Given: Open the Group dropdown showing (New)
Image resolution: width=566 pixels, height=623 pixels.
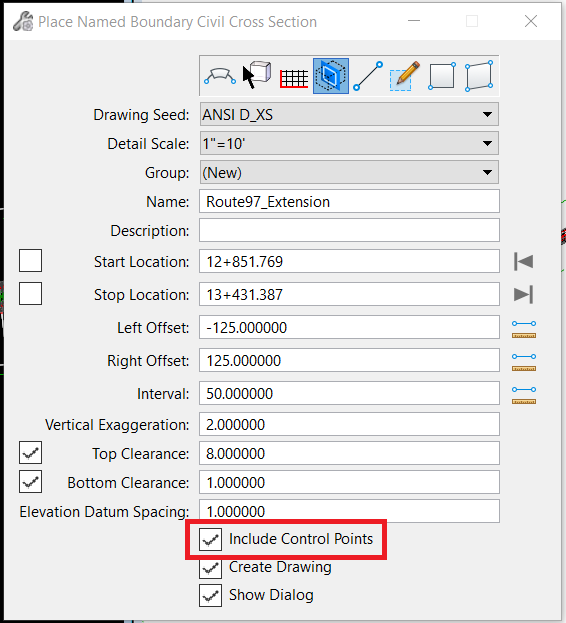Looking at the screenshot, I should pos(349,172).
